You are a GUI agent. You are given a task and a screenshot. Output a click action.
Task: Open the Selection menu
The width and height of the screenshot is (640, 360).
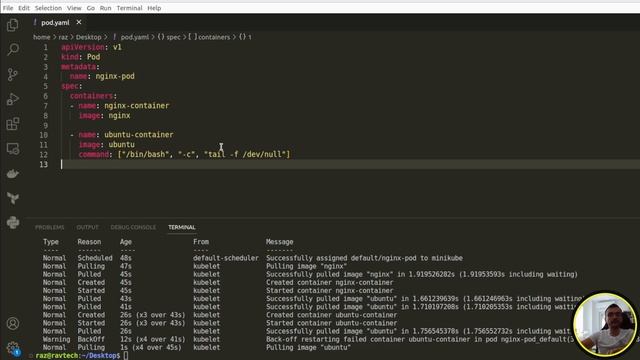click(48, 8)
